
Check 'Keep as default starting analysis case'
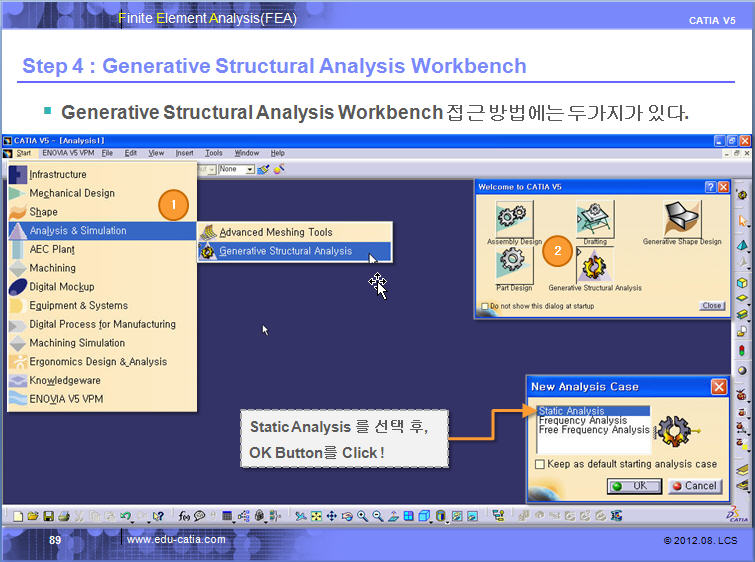point(540,464)
